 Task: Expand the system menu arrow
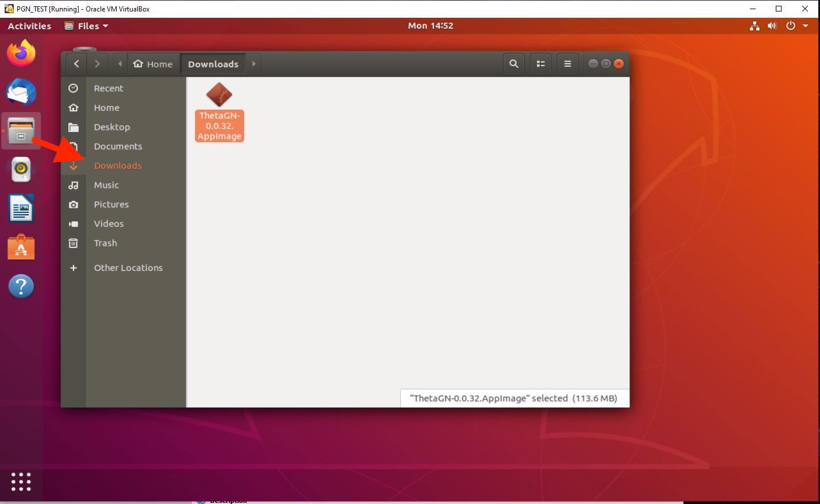806,26
